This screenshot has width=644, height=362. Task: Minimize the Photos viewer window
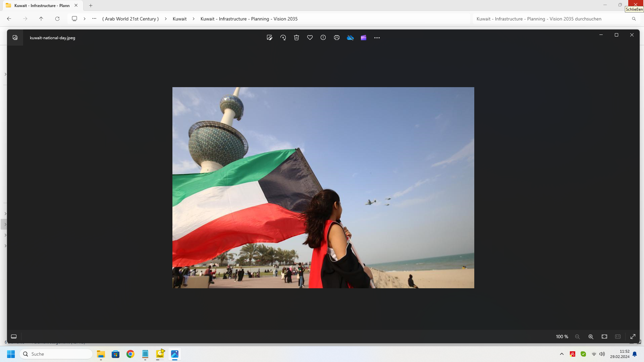tap(601, 35)
